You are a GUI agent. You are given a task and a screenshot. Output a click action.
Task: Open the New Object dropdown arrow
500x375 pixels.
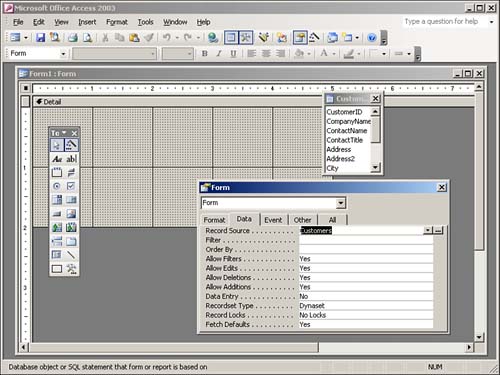[357, 37]
